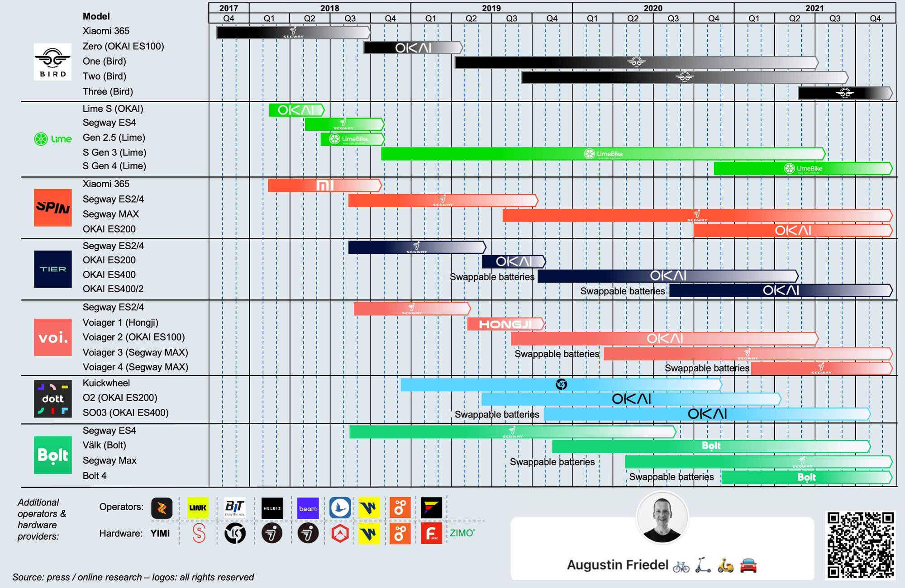The image size is (905, 588).
Task: Select the orange Spin operator logo
Action: 53,208
